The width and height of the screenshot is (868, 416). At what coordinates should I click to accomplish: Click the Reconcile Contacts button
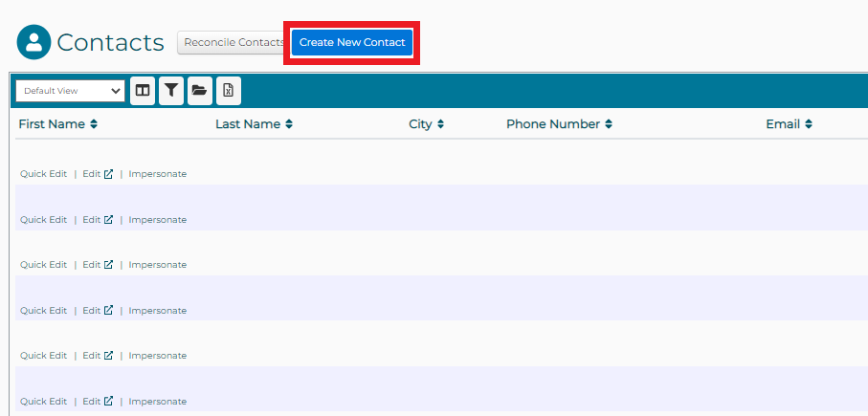[x=233, y=42]
